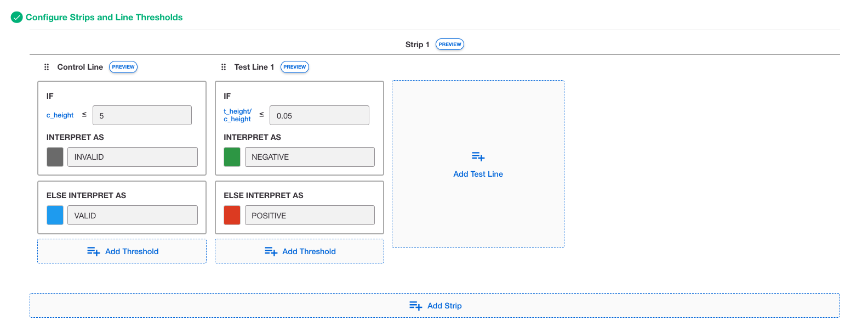868x326 pixels.
Task: Preview Test Line 1
Action: click(295, 67)
